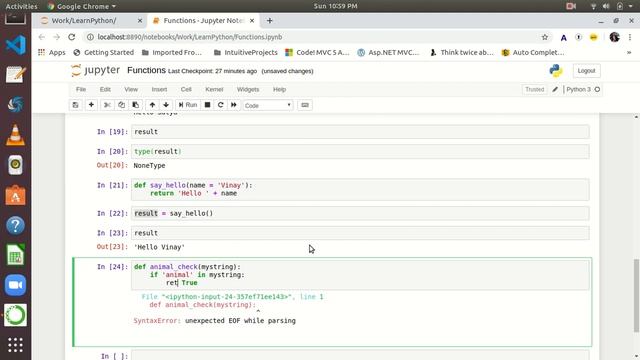The image size is (640, 360).
Task: Bookmark this page with the star icon
Action: (x=544, y=37)
